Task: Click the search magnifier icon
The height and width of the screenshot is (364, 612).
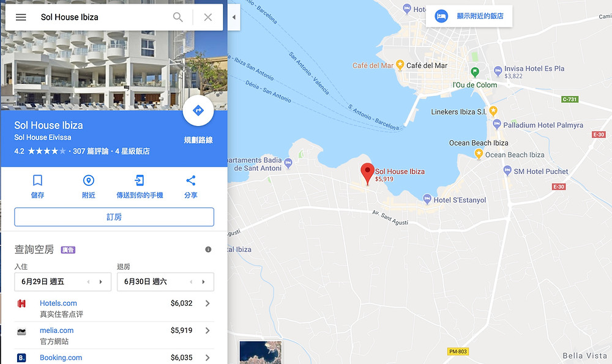Action: pos(177,17)
